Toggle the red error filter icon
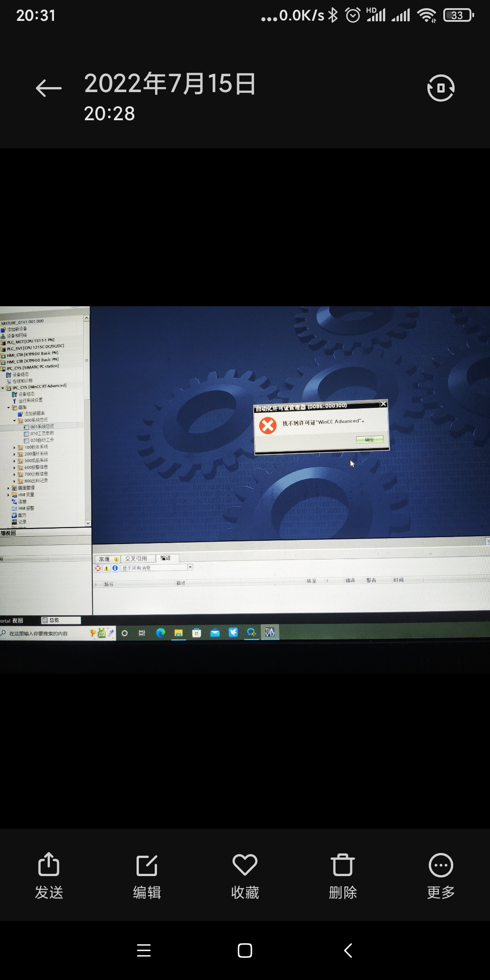Screen dimensions: 490x980 [98, 568]
